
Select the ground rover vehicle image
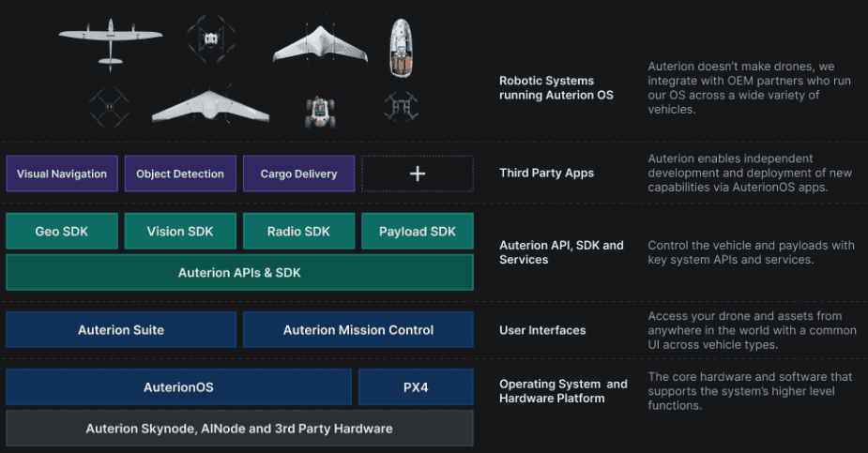320,112
